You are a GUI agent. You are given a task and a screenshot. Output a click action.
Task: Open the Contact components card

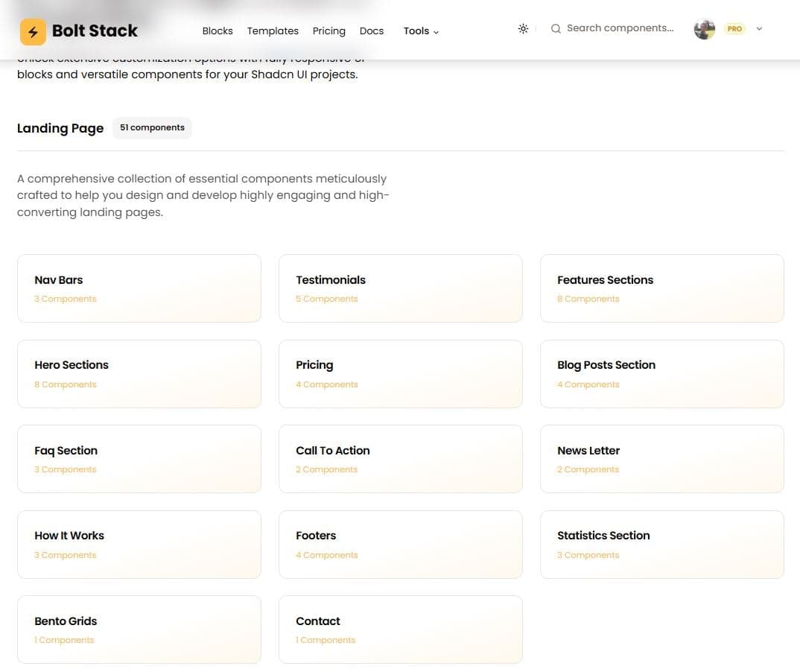pyautogui.click(x=400, y=630)
